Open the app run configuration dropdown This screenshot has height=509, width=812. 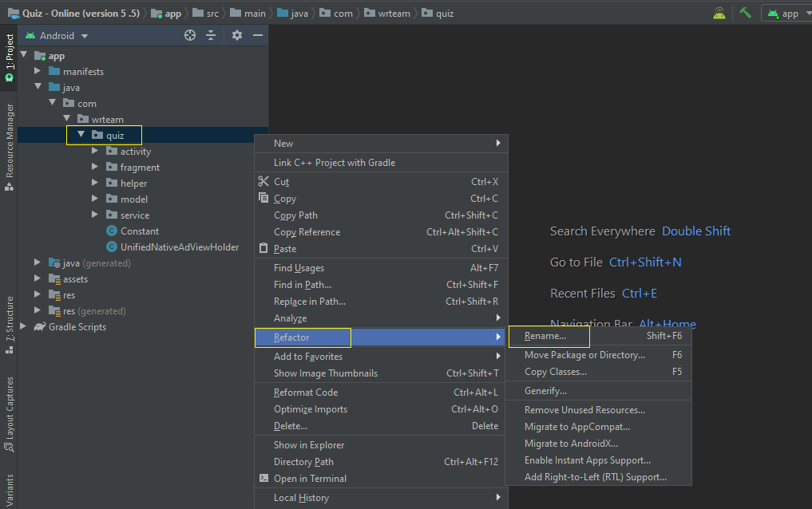tap(788, 14)
